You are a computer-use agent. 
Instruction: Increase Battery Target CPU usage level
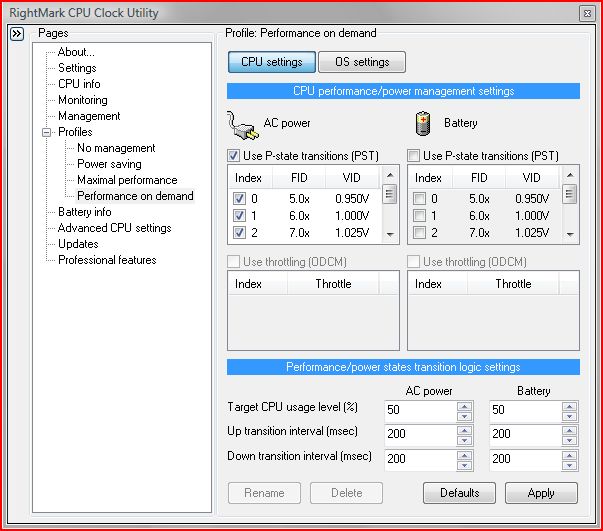(569, 406)
